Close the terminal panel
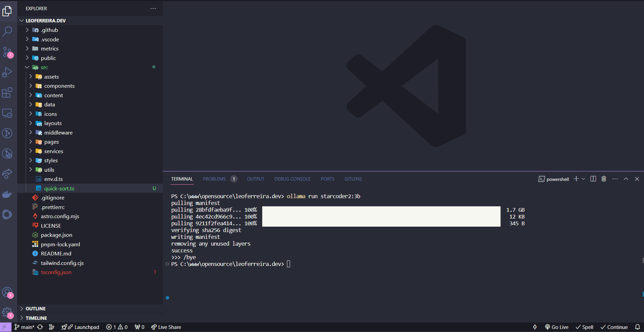 [x=637, y=179]
